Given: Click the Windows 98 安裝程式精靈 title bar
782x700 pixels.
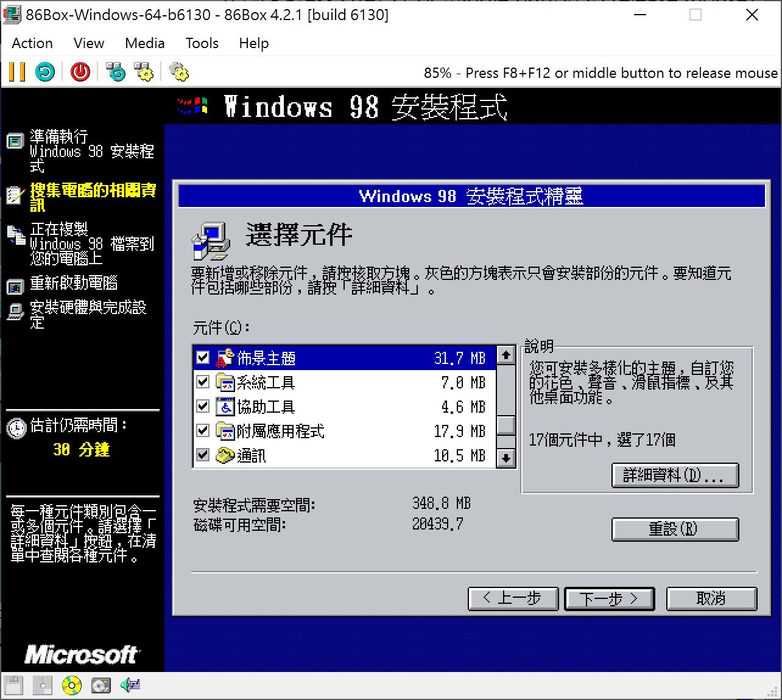Looking at the screenshot, I should click(471, 196).
